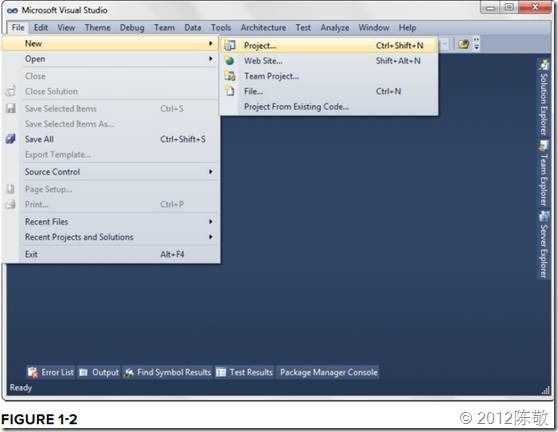Select Source Control menu entry
Image resolution: width=558 pixels, height=432 pixels.
point(111,172)
